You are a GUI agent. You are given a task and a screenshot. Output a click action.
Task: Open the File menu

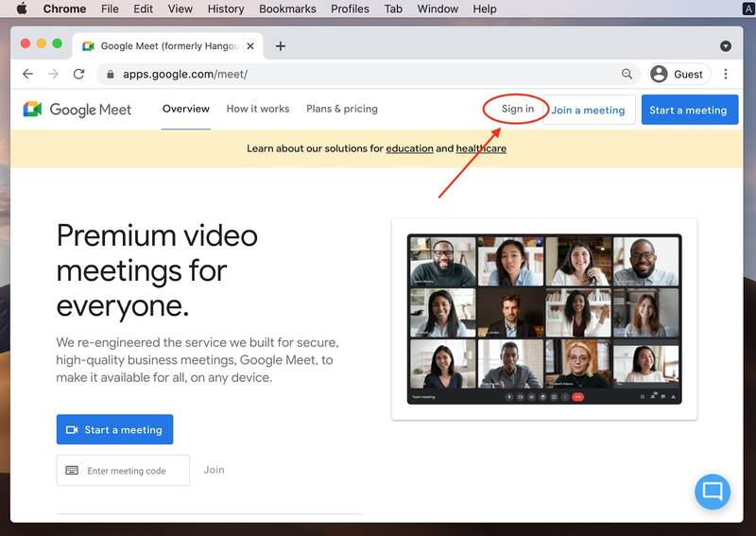click(110, 9)
